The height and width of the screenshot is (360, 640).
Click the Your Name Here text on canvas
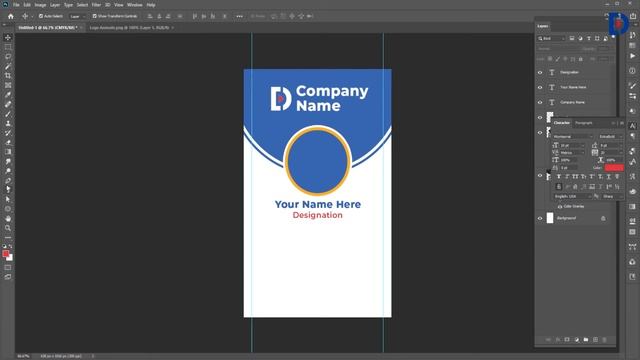pyautogui.click(x=318, y=204)
